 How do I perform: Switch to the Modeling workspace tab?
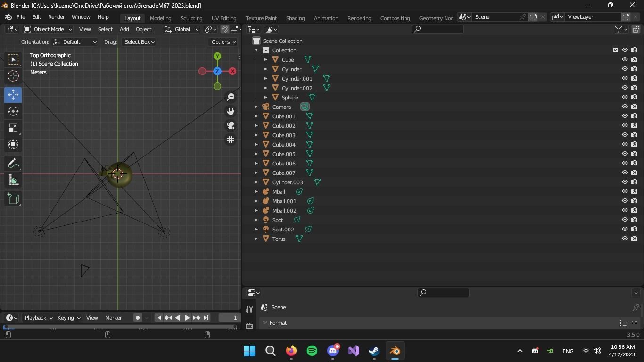coord(160,18)
